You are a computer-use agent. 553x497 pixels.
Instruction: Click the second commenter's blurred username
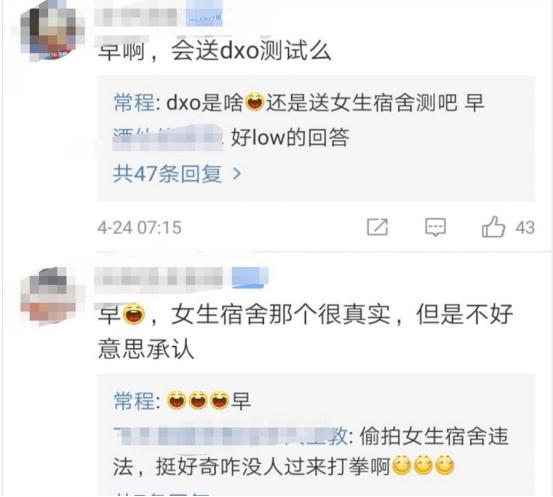[159, 279]
